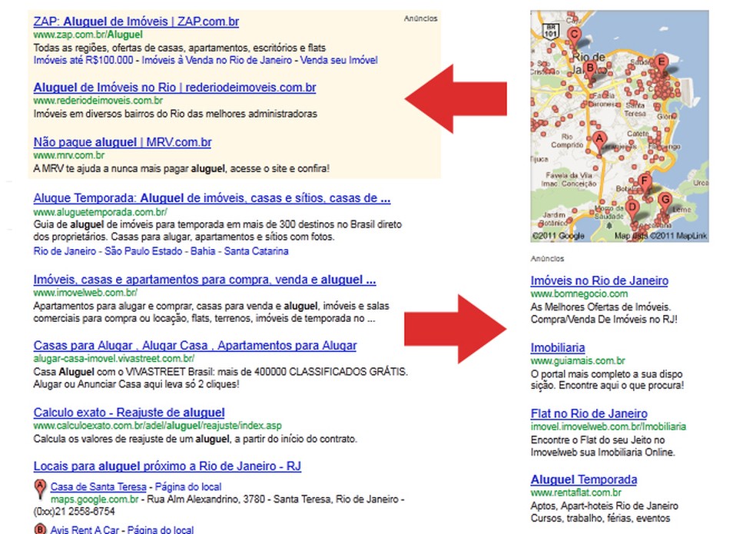
Task: Open Imóveis até R$100.000 sitelink
Action: (x=83, y=60)
